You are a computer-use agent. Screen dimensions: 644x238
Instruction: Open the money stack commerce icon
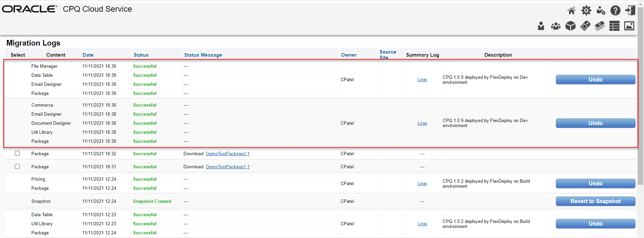(600, 26)
